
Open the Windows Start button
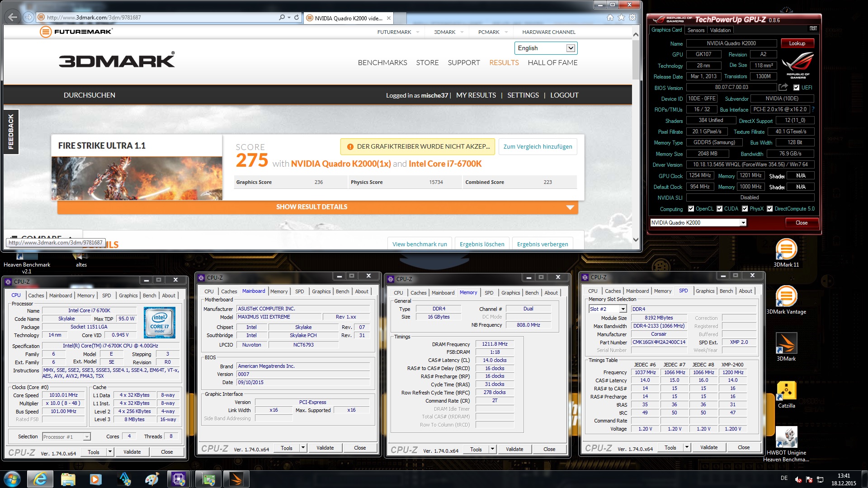pos(12,479)
